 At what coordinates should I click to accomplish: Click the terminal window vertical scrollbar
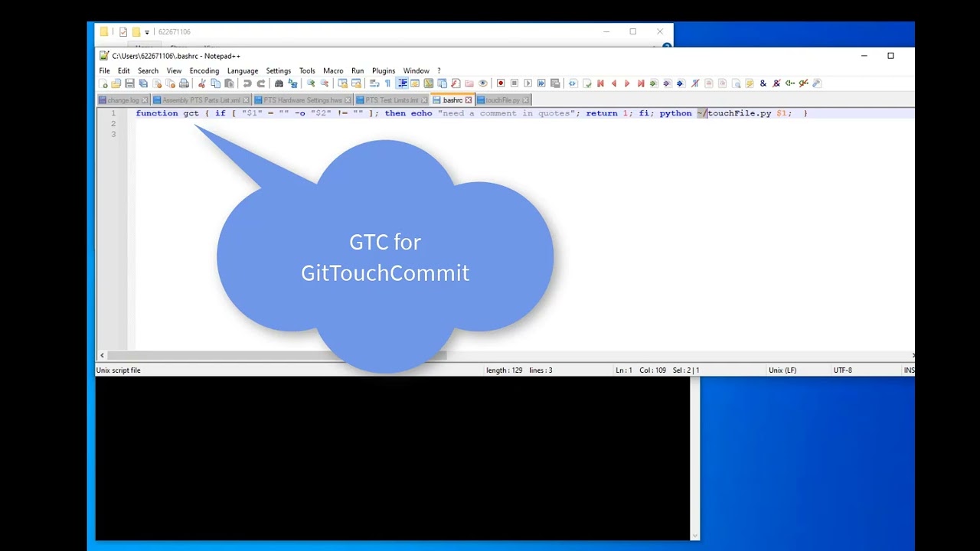pos(695,458)
